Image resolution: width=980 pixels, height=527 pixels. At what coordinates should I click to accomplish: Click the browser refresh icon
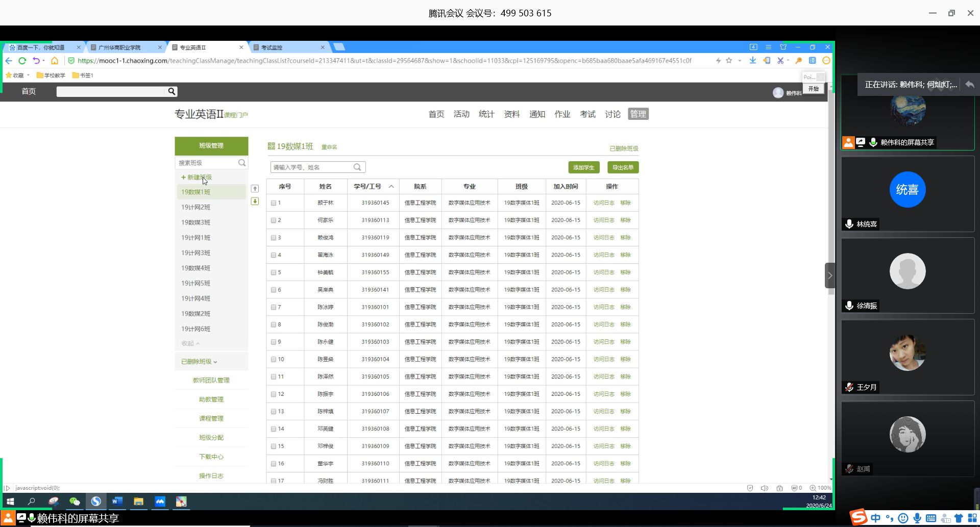[22, 61]
